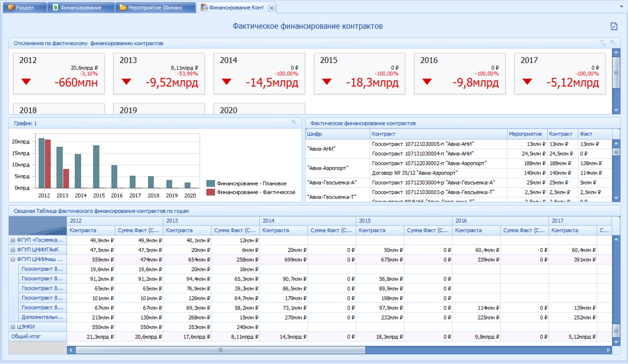This screenshot has width=628, height=364.
Task: Click the 21,3млрд ₽ total cell
Action: click(x=91, y=337)
